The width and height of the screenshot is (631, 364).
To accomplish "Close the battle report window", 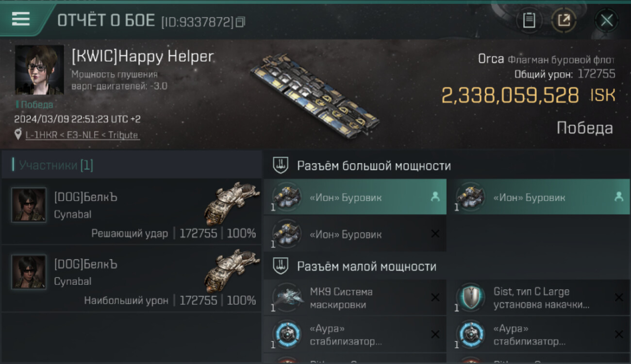I will click(607, 20).
